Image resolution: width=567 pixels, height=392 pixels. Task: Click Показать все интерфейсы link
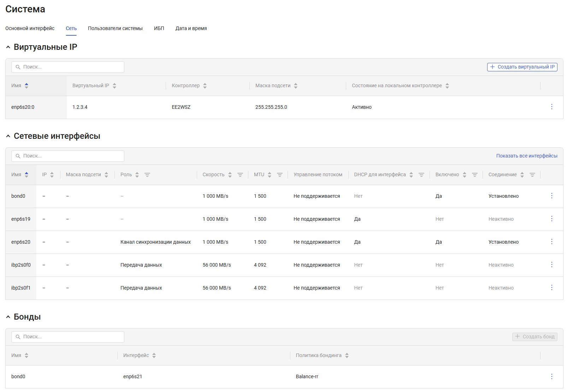coord(527,156)
